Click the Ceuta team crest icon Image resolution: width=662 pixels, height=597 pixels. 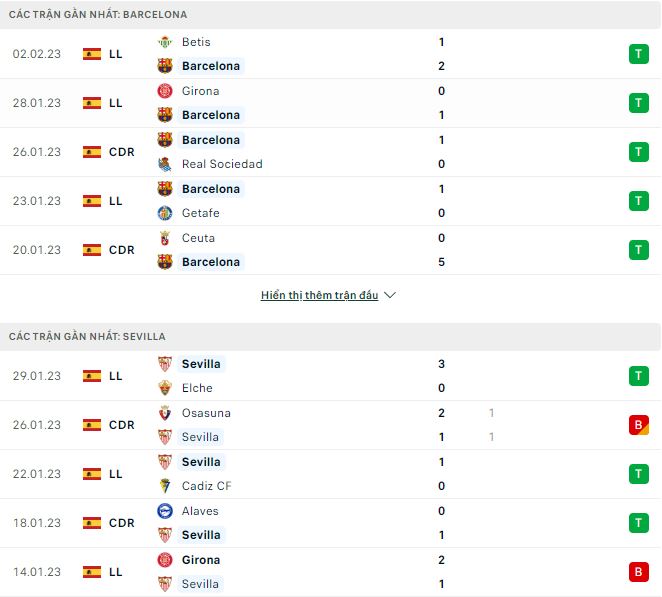pos(165,238)
